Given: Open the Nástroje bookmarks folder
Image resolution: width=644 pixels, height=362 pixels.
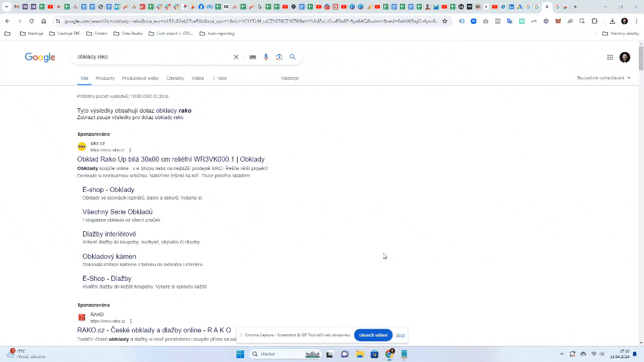Looking at the screenshot, I should click(32, 33).
